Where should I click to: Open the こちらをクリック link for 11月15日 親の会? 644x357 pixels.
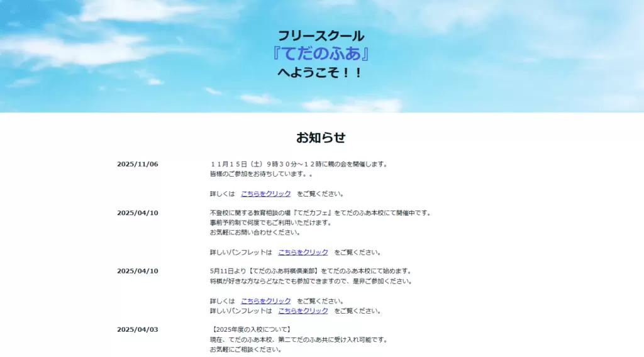(266, 194)
